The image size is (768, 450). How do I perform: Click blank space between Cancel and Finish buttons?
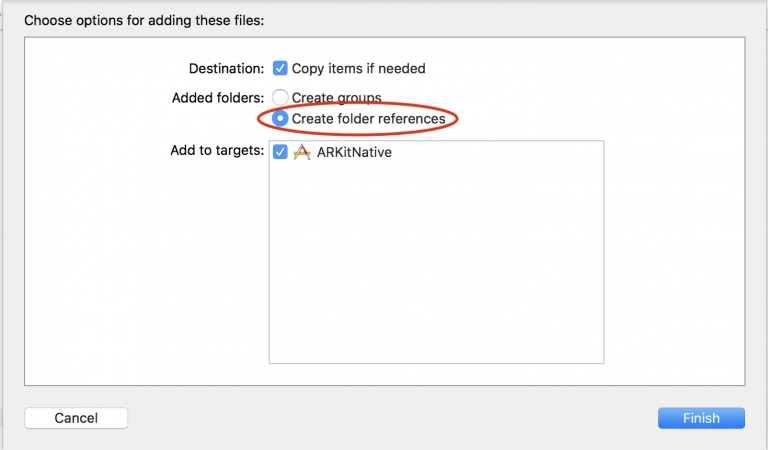coord(390,418)
